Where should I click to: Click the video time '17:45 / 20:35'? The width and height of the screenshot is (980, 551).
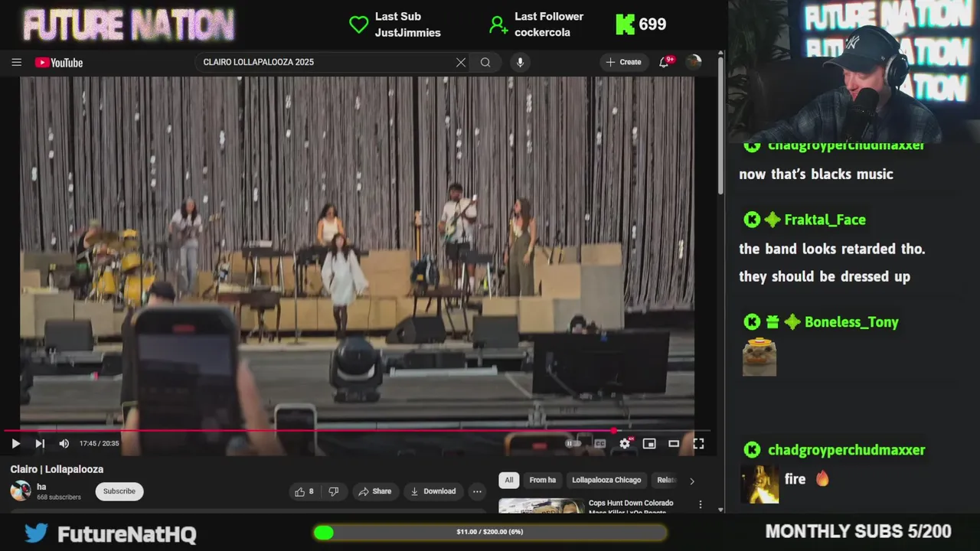point(100,443)
